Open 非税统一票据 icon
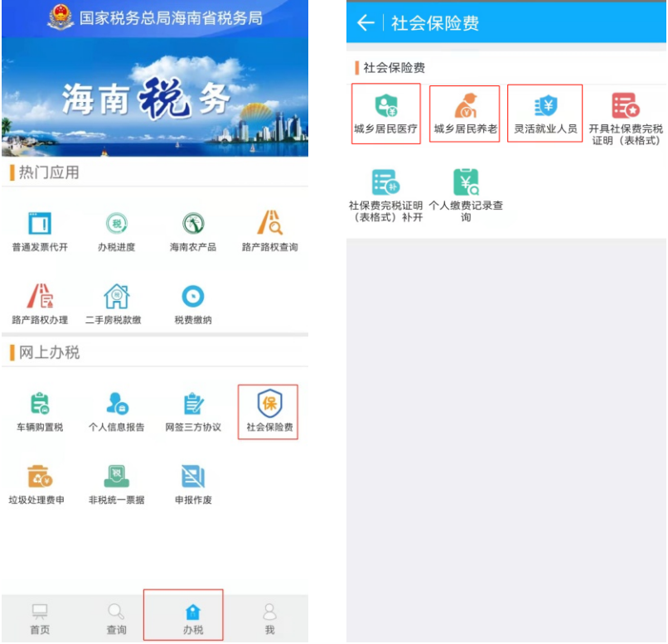668x644 pixels. (x=116, y=477)
